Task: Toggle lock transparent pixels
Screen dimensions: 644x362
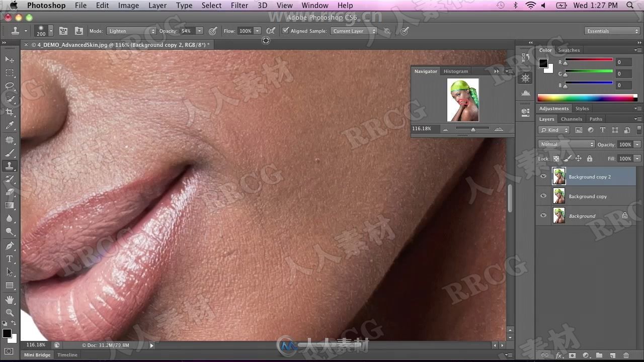Action: point(556,158)
